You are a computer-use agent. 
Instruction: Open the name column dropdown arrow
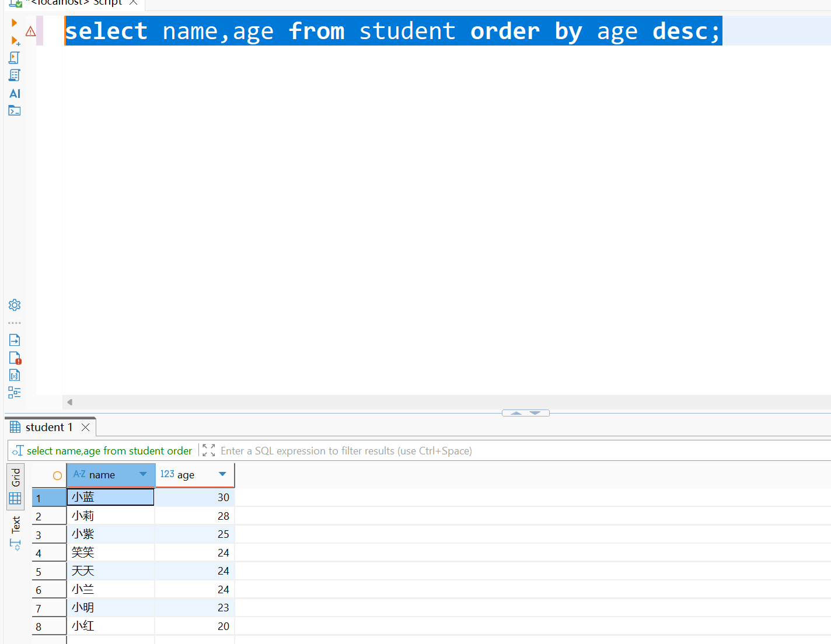143,474
